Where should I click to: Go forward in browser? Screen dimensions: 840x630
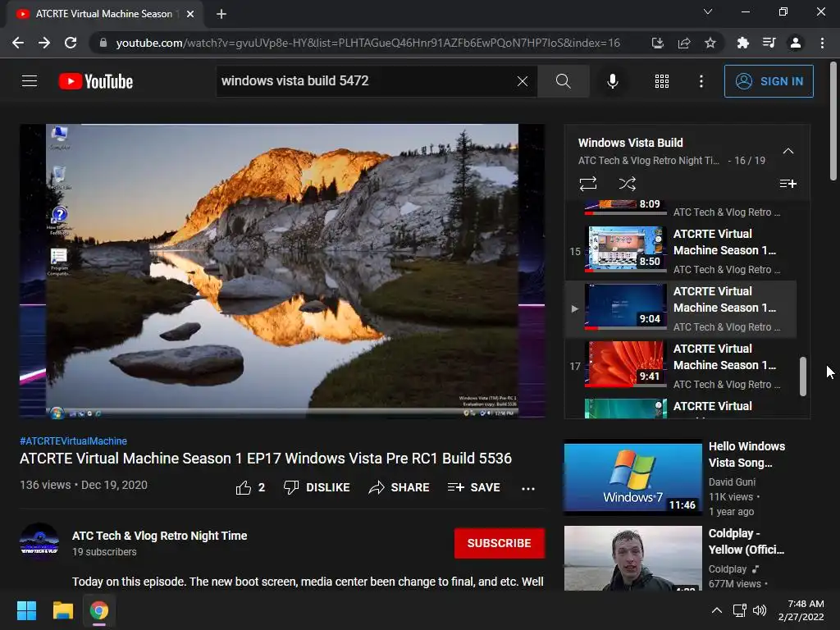click(x=44, y=43)
